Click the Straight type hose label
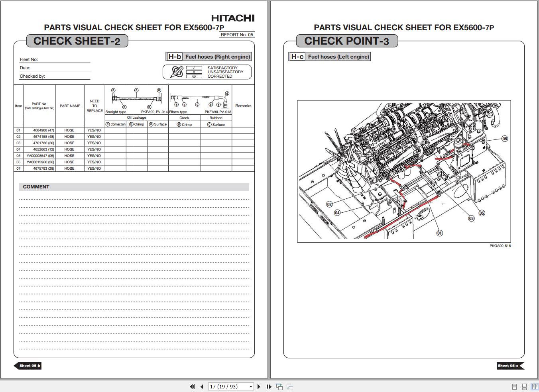 pos(116,112)
